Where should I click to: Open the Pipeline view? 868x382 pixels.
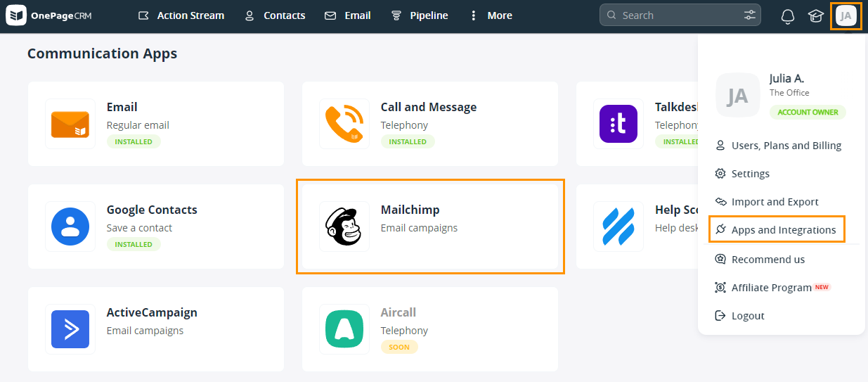point(420,15)
